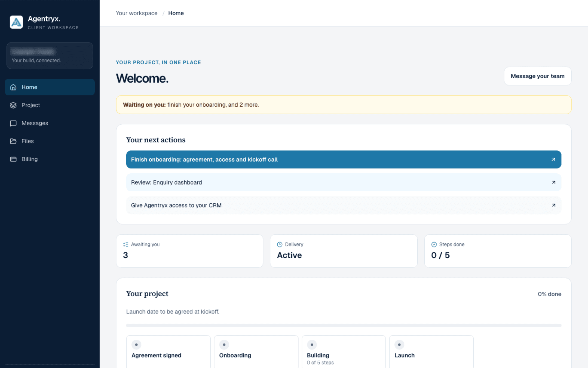Viewport: 588px width, 368px height.
Task: Click the workspace card with 'Your build, connected.'
Action: pyautogui.click(x=50, y=56)
